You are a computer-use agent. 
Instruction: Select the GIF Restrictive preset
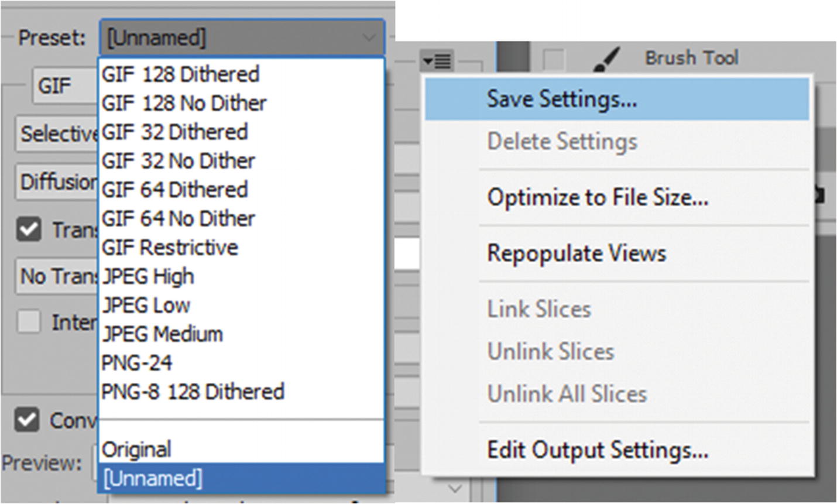pyautogui.click(x=170, y=248)
